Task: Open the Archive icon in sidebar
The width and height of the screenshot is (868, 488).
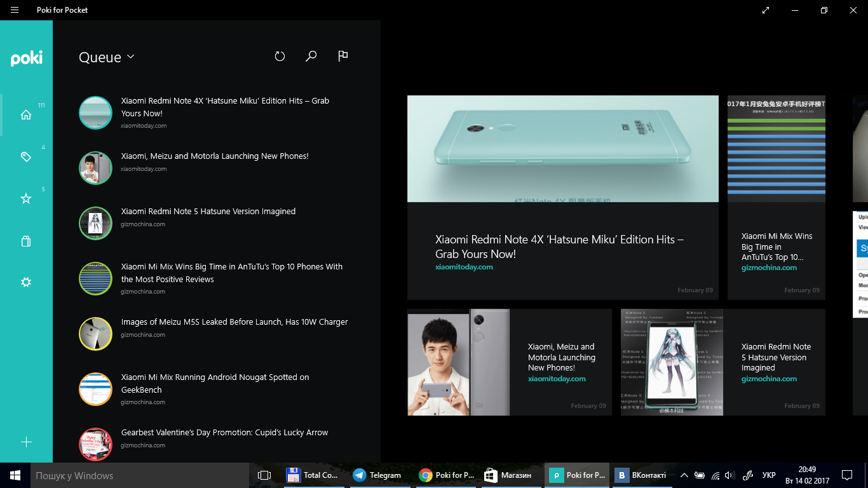Action: pos(26,241)
